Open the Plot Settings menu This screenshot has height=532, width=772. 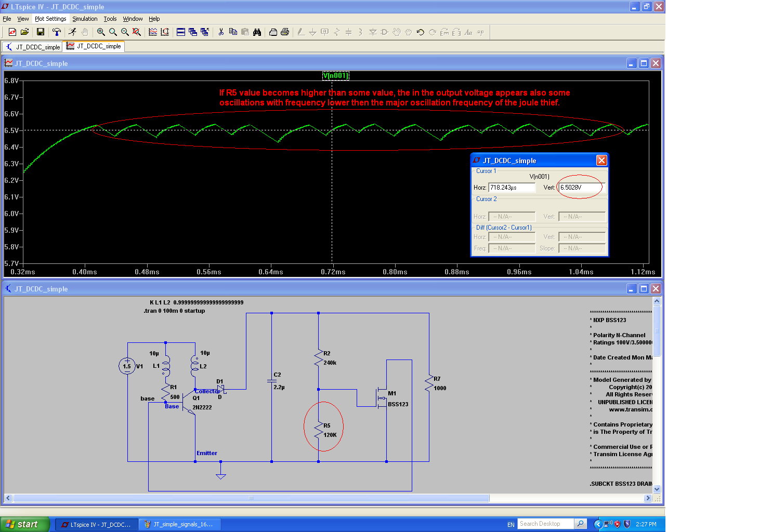click(x=50, y=19)
